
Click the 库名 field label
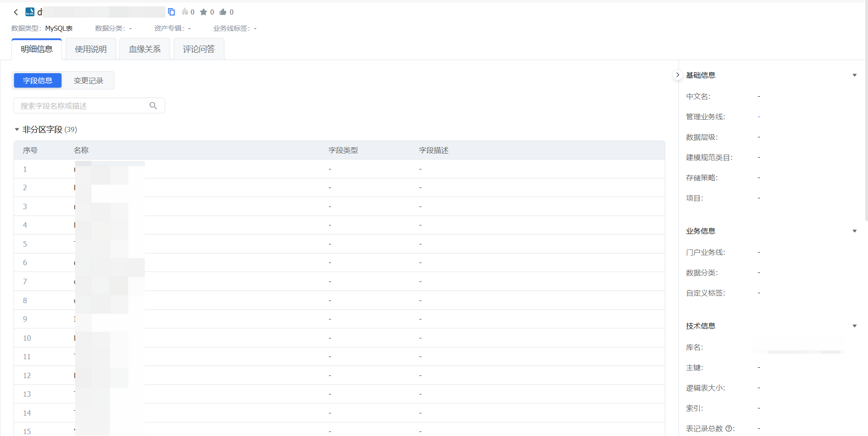[694, 347]
